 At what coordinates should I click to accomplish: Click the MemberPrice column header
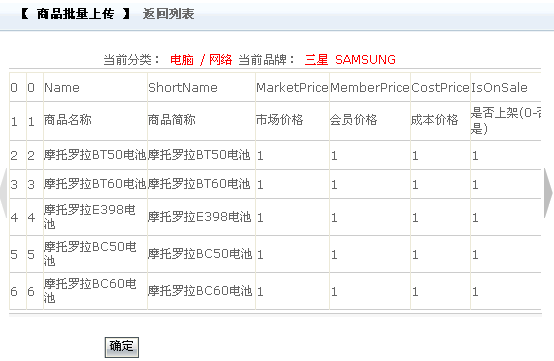pyautogui.click(x=370, y=88)
